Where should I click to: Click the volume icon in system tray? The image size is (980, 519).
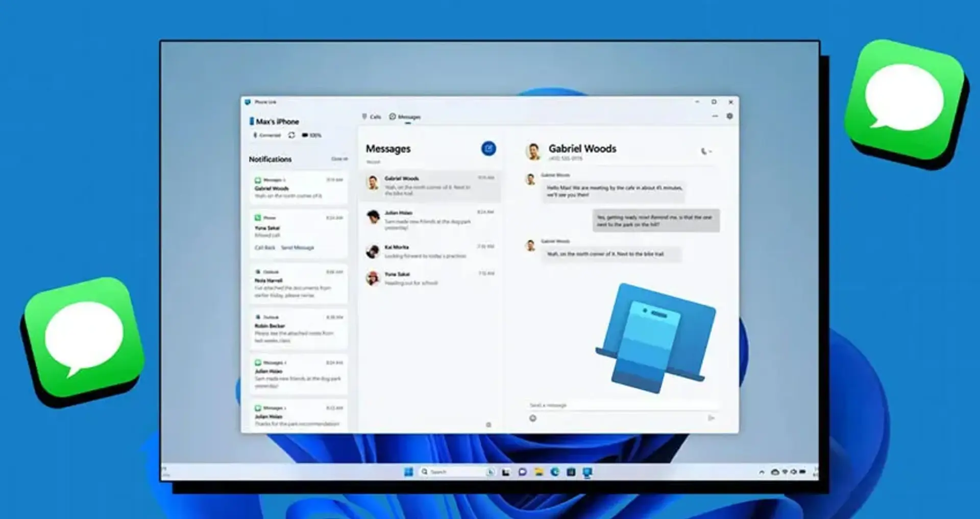pyautogui.click(x=794, y=473)
